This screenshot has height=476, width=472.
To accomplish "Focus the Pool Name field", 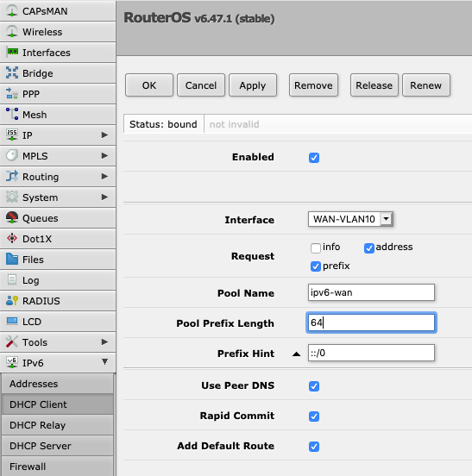I will (371, 292).
